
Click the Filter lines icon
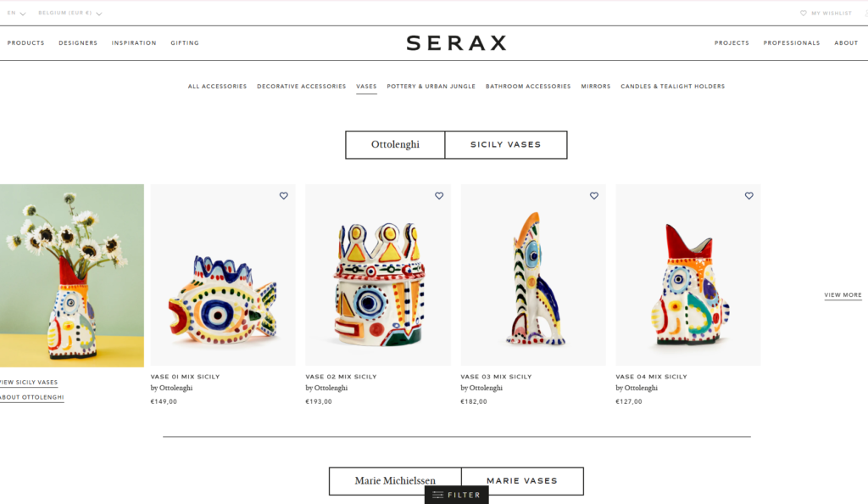tap(438, 496)
